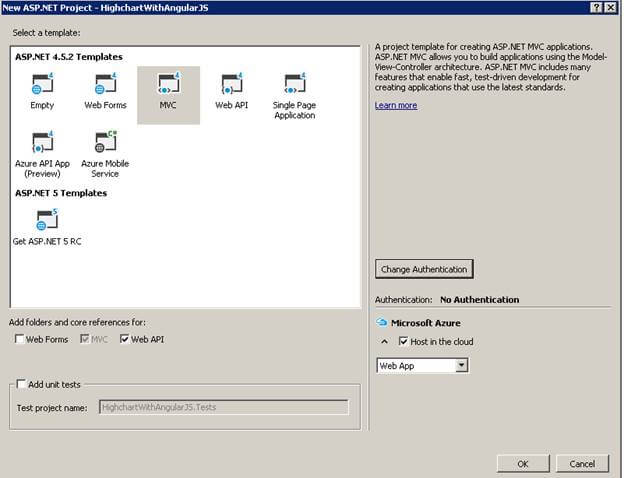Image resolution: width=624 pixels, height=478 pixels.
Task: Open the Web App dropdown
Action: [462, 365]
